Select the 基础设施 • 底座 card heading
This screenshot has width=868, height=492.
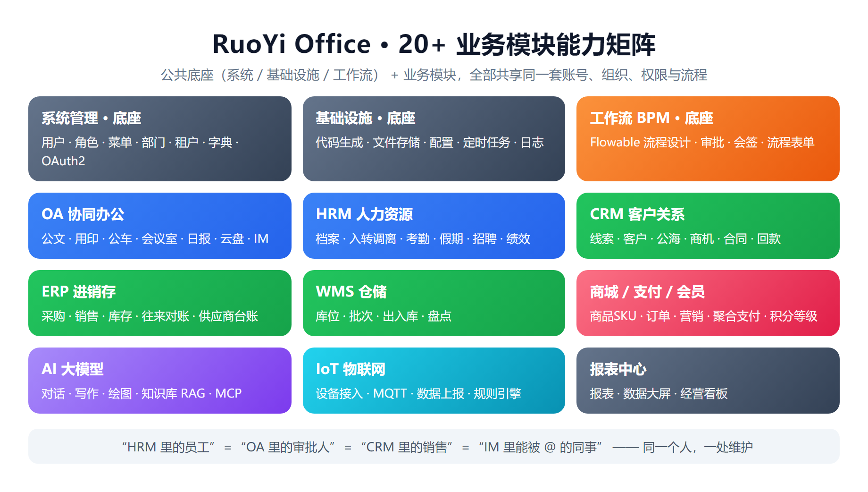[365, 118]
